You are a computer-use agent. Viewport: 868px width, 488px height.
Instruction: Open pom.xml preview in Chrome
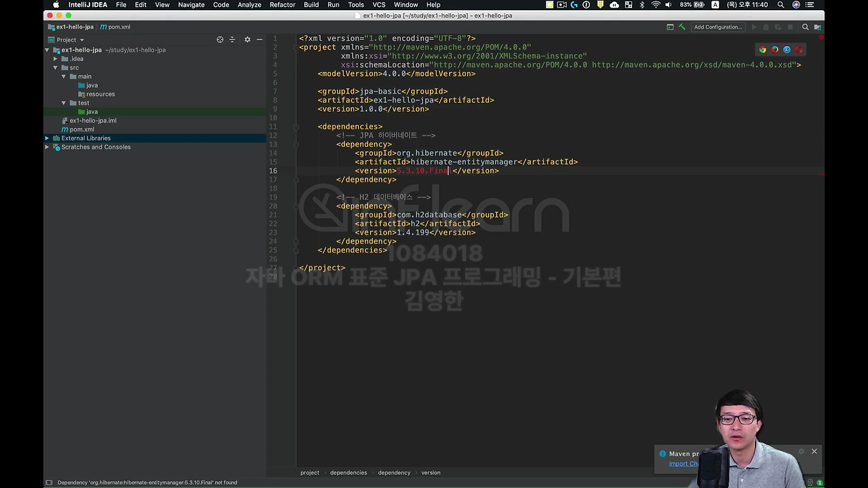[763, 49]
